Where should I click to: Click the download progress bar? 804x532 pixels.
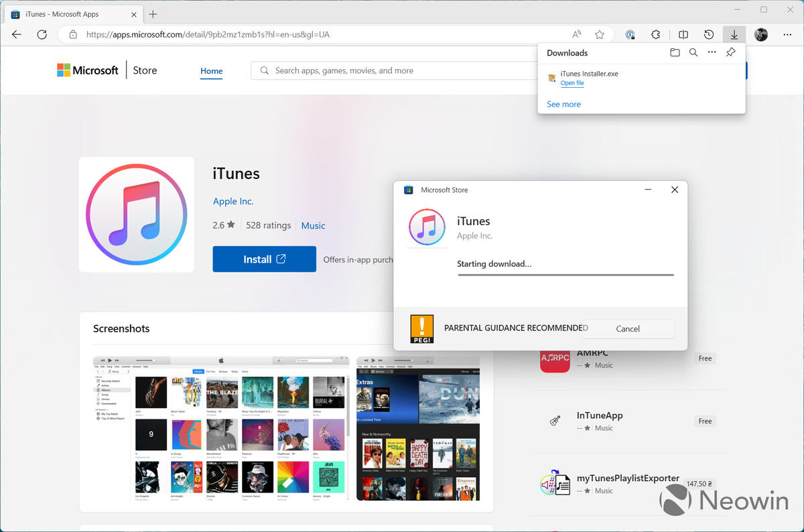(x=565, y=275)
